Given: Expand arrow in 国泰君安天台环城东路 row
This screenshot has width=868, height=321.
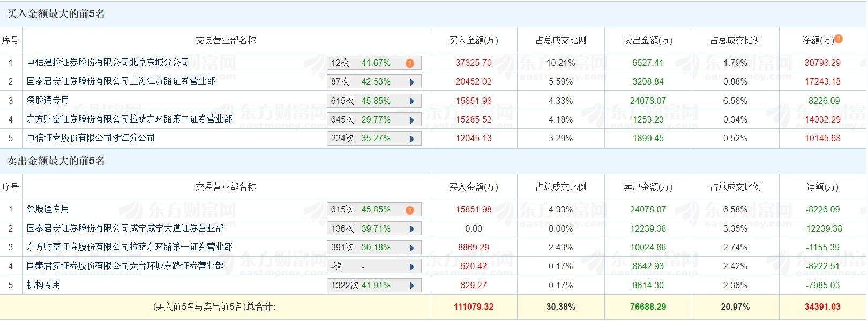Looking at the screenshot, I should (412, 266).
